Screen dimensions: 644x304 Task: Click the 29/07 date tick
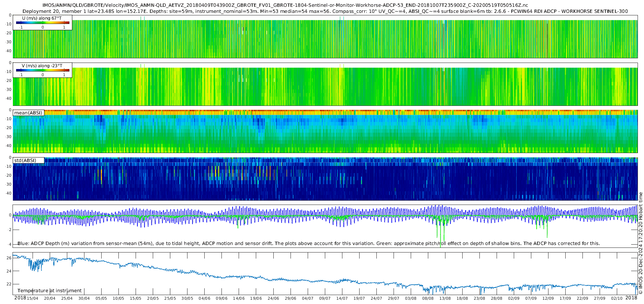click(394, 298)
